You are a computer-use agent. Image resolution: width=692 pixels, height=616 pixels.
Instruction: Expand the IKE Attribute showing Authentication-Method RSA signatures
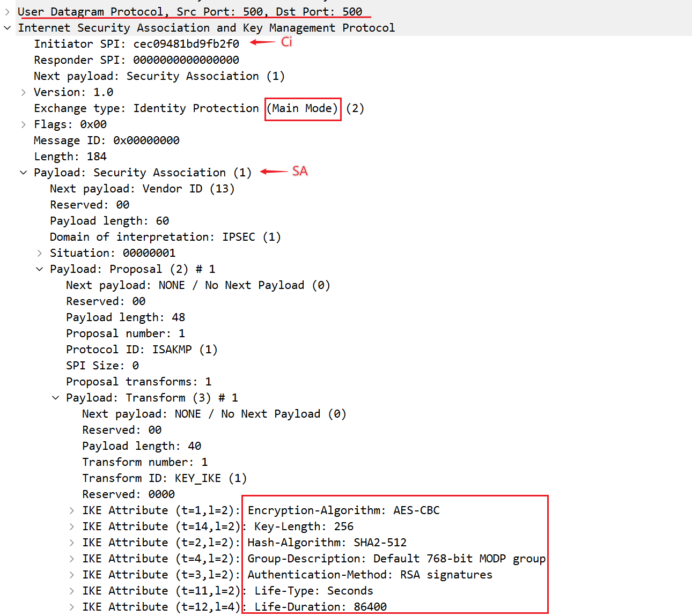click(x=72, y=574)
